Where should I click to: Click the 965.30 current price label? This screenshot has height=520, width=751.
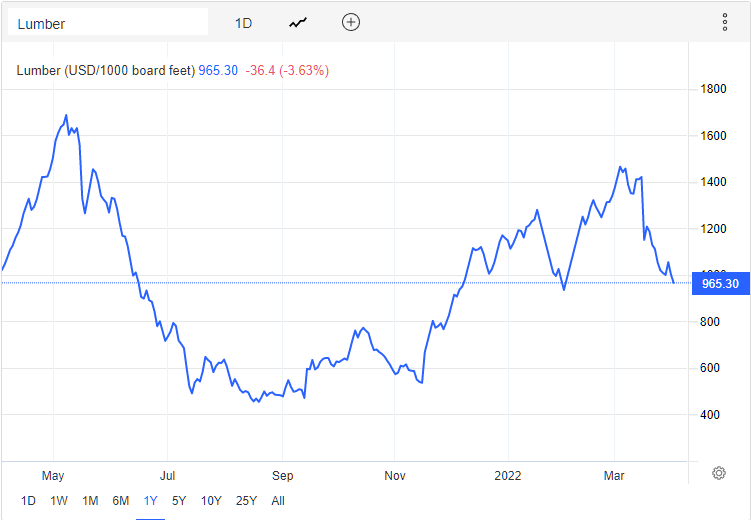click(720, 284)
